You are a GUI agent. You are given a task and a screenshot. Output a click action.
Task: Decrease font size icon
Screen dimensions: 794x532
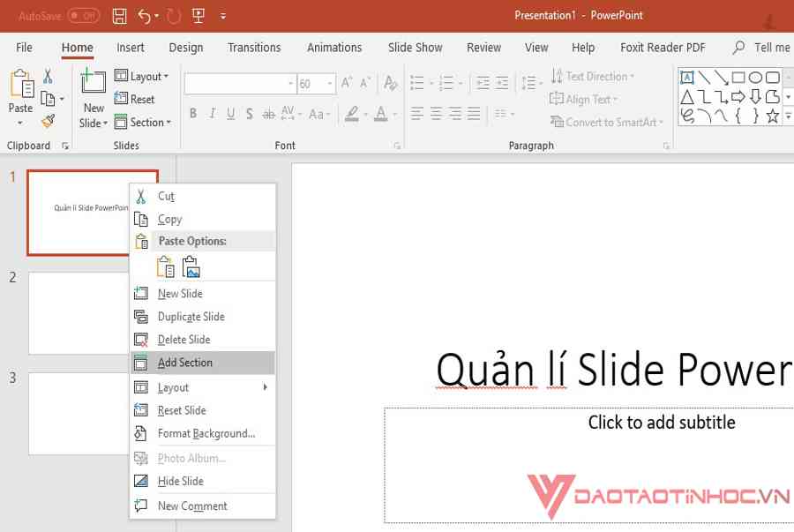click(364, 83)
